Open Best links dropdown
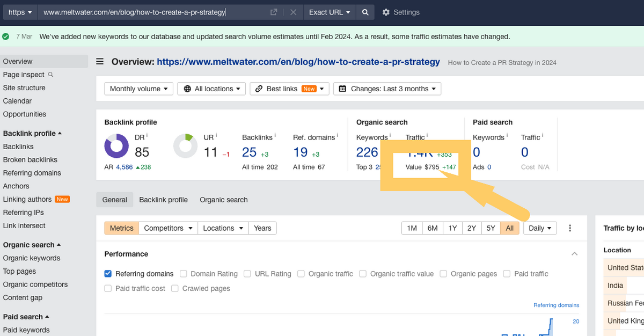 pyautogui.click(x=289, y=89)
